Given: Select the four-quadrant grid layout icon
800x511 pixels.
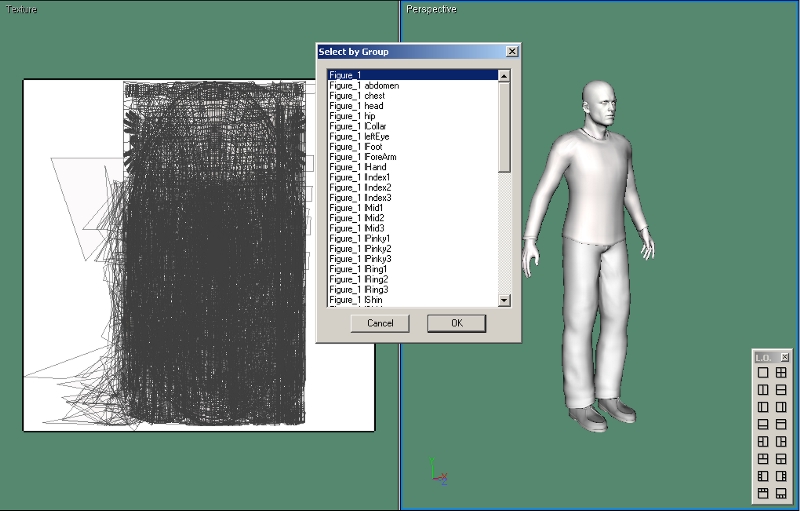Looking at the screenshot, I should pyautogui.click(x=781, y=373).
